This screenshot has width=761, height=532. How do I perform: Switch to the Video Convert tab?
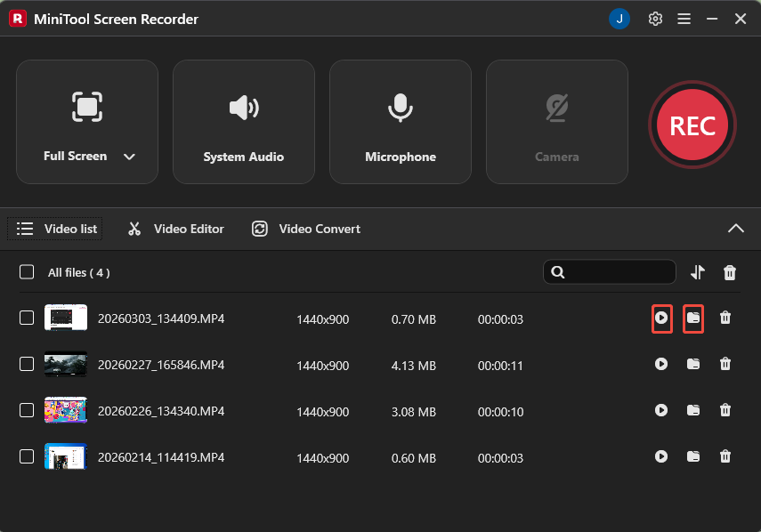coord(305,229)
